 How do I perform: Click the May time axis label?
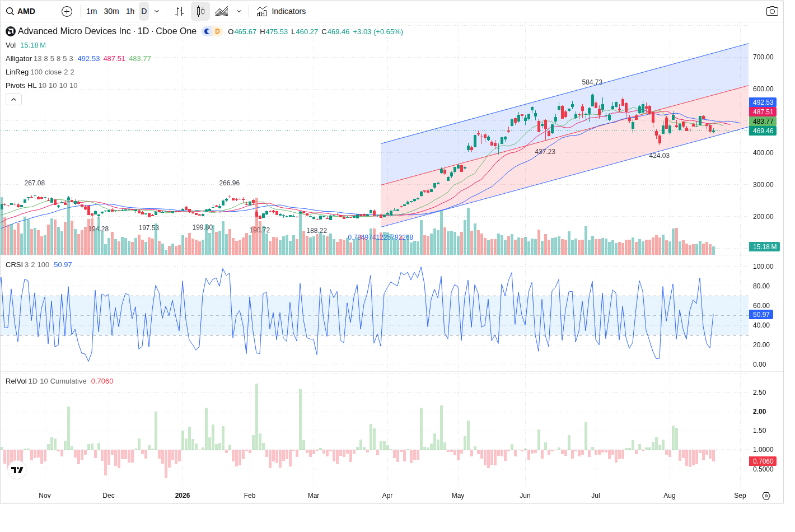coord(458,496)
